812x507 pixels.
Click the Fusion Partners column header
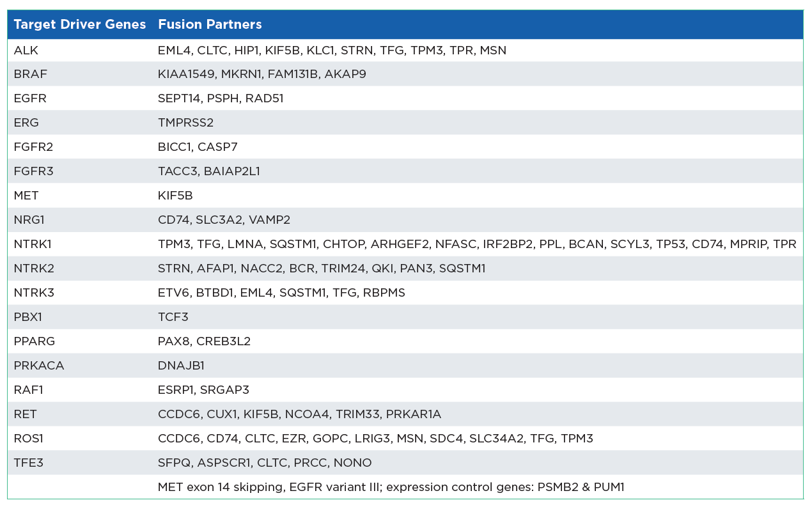pos(210,25)
